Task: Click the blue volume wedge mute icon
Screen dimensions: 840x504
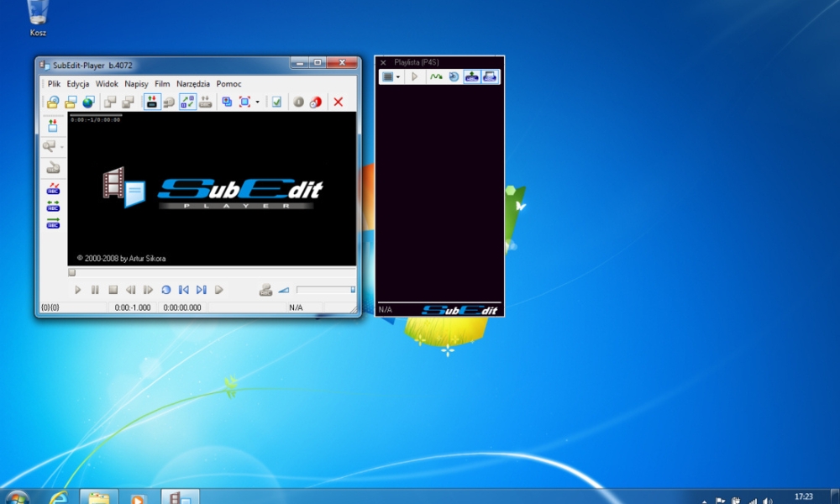Action: coord(284,290)
